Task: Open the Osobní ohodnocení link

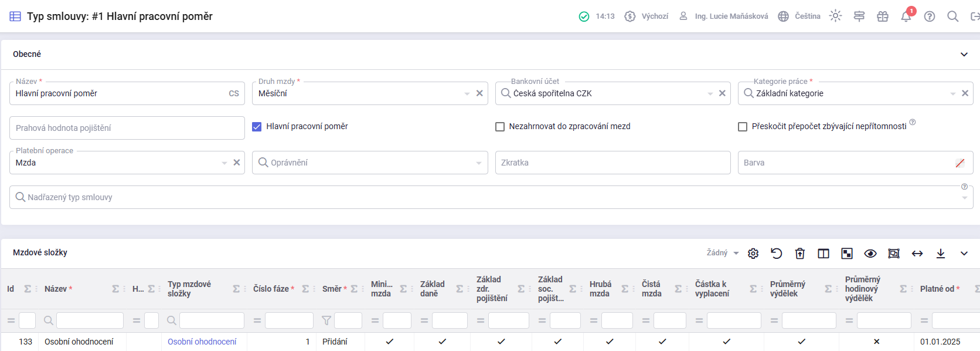Action: [202, 342]
